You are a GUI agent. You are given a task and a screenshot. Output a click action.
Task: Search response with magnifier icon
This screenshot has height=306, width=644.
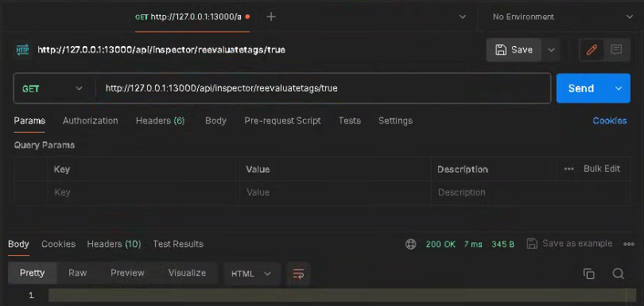coord(619,274)
